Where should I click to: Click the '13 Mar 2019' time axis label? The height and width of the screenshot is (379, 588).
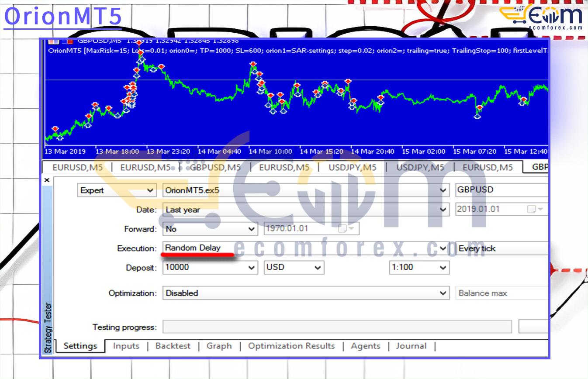pyautogui.click(x=66, y=152)
